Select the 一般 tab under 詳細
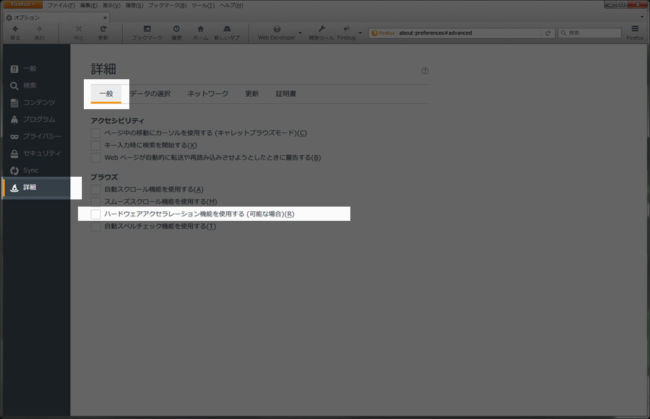This screenshot has height=419, width=650. 106,94
